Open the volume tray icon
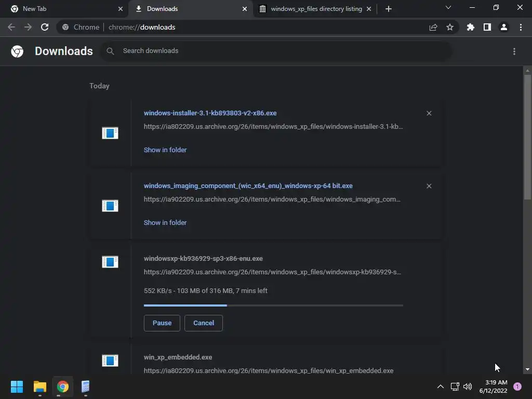This screenshot has height=399, width=532. (468, 387)
